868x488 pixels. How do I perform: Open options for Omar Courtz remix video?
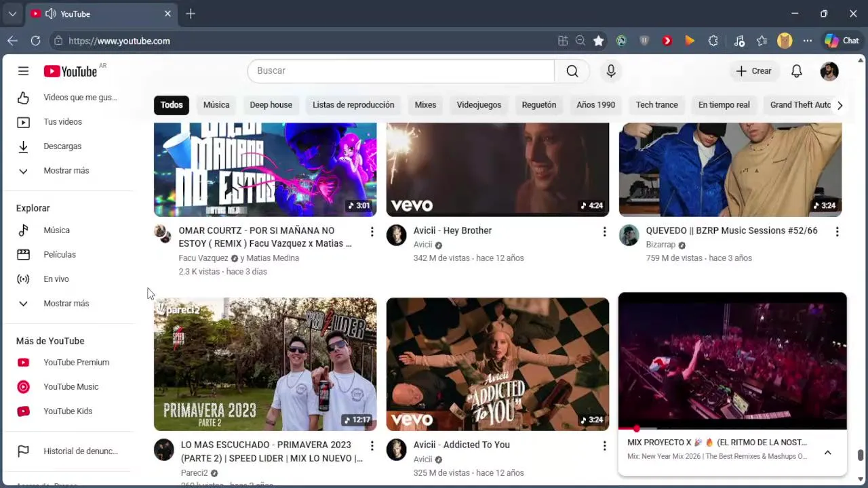372,232
